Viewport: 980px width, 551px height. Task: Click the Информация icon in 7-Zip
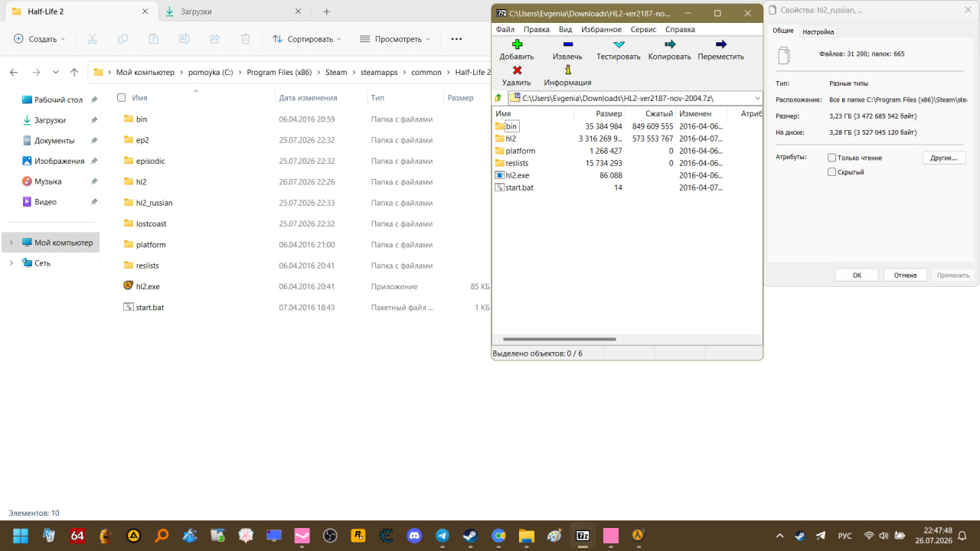(567, 70)
